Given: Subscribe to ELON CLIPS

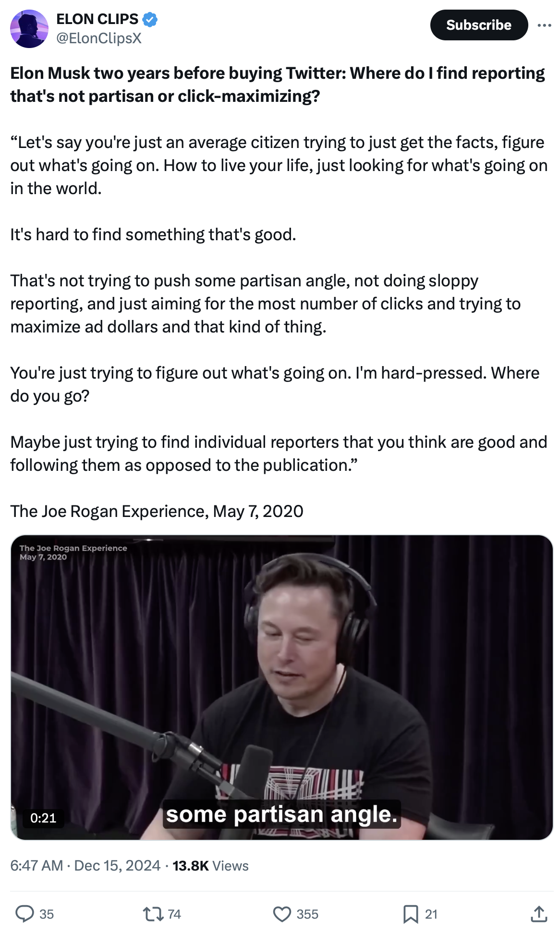Looking at the screenshot, I should [478, 25].
